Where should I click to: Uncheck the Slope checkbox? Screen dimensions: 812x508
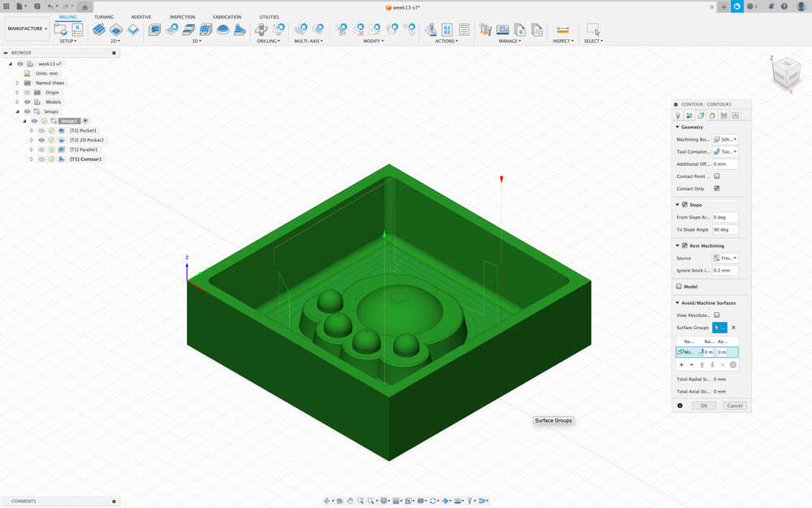coord(685,205)
